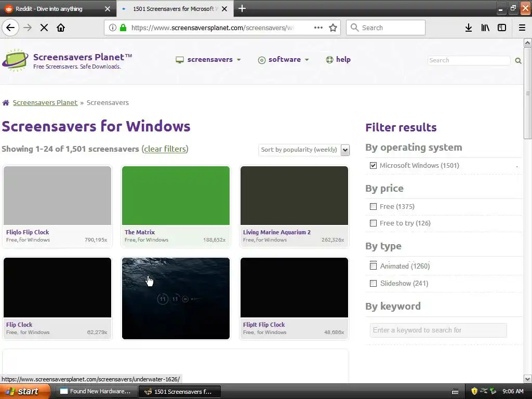
Task: Click the keyword search filter field
Action: 438,330
